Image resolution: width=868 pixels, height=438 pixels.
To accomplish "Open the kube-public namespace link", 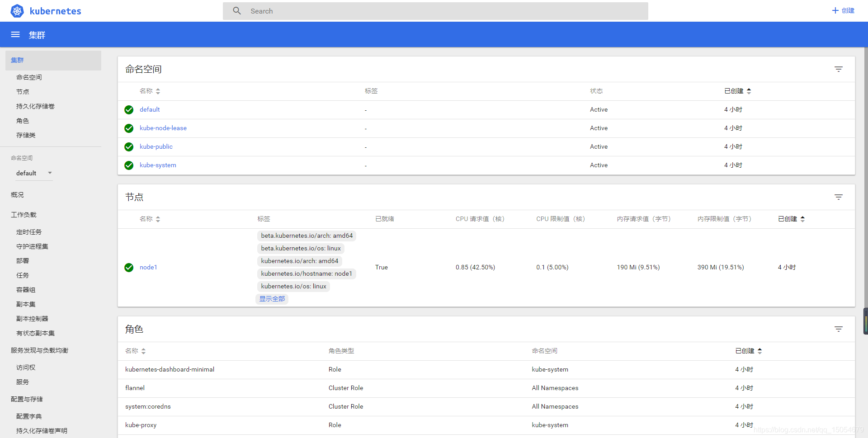I will [156, 146].
